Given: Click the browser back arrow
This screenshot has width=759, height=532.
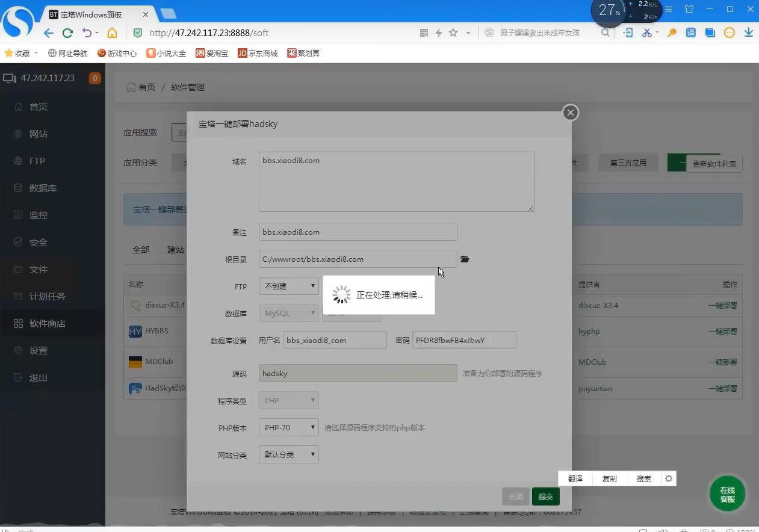Looking at the screenshot, I should pyautogui.click(x=49, y=33).
